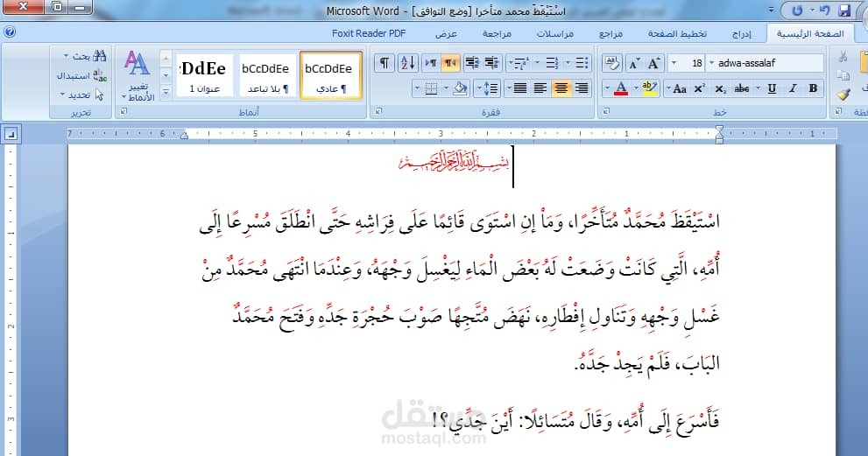The height and width of the screenshot is (456, 868).
Task: Expand the Bullets dropdown arrow
Action: 568,63
